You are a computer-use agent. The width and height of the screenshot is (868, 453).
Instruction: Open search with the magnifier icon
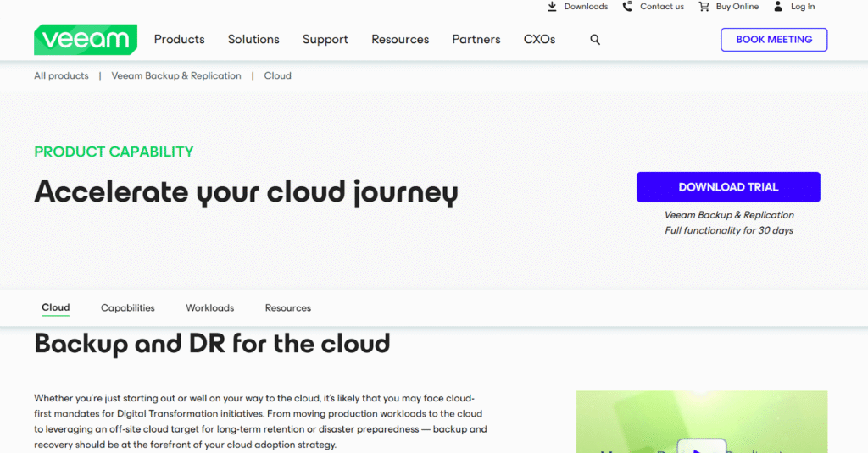point(595,40)
